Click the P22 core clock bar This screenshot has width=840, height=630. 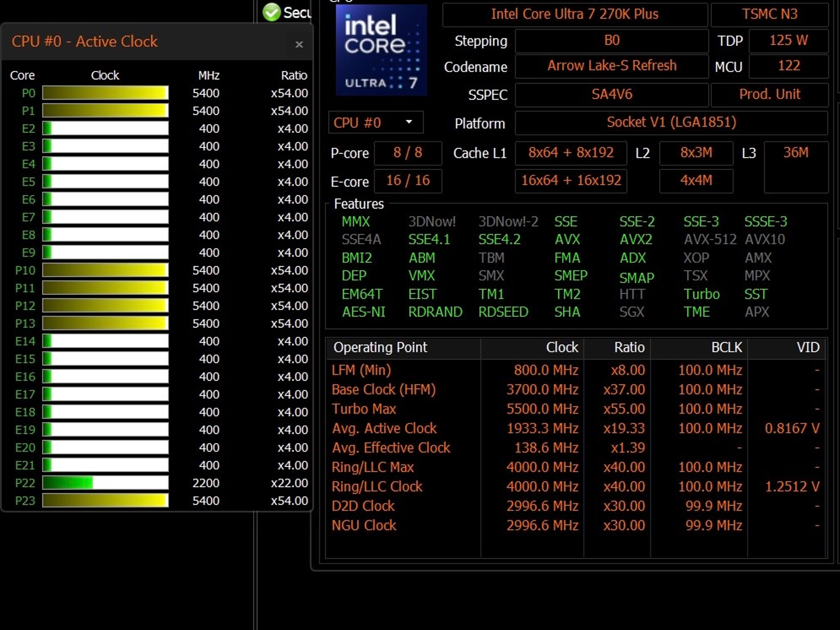[105, 483]
